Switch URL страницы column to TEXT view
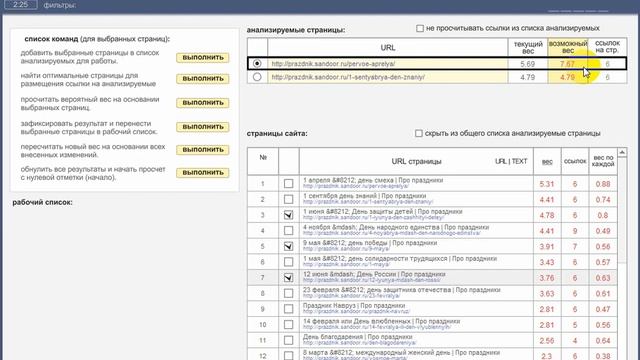640x360 pixels. 520,161
